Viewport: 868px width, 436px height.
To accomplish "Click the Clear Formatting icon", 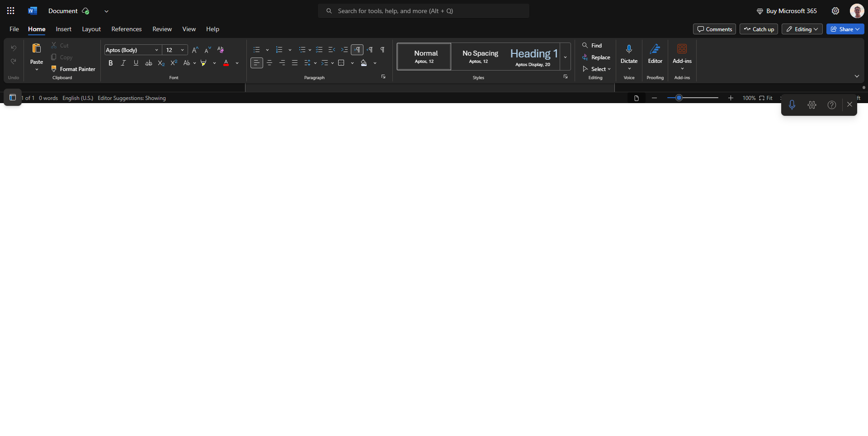I will tap(221, 50).
